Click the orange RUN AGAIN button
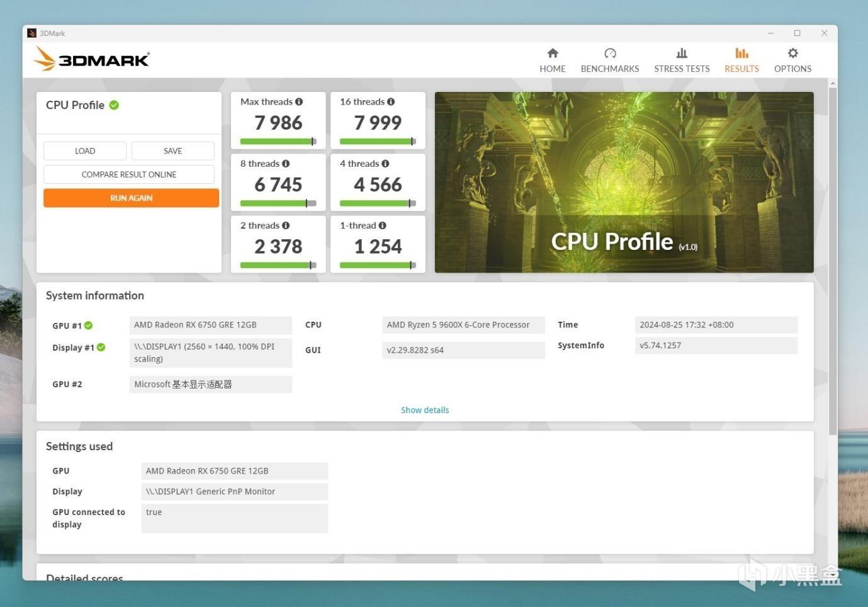Image resolution: width=868 pixels, height=607 pixels. coord(131,198)
